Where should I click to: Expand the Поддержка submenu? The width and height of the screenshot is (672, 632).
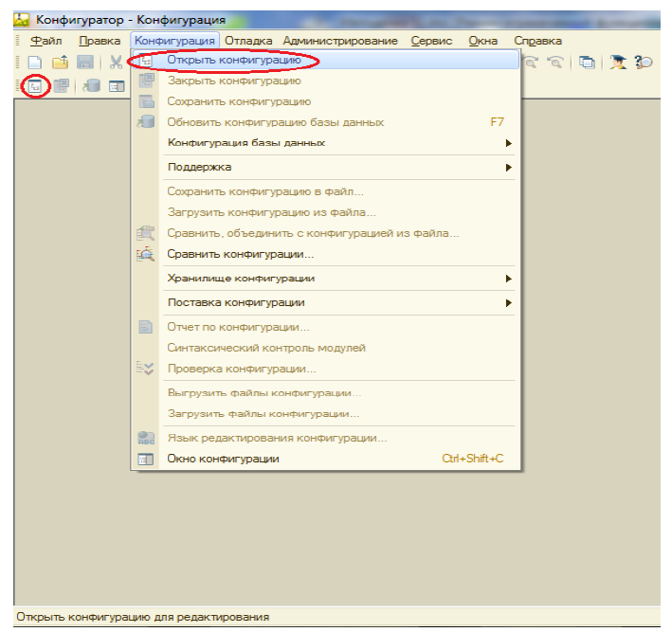(326, 167)
